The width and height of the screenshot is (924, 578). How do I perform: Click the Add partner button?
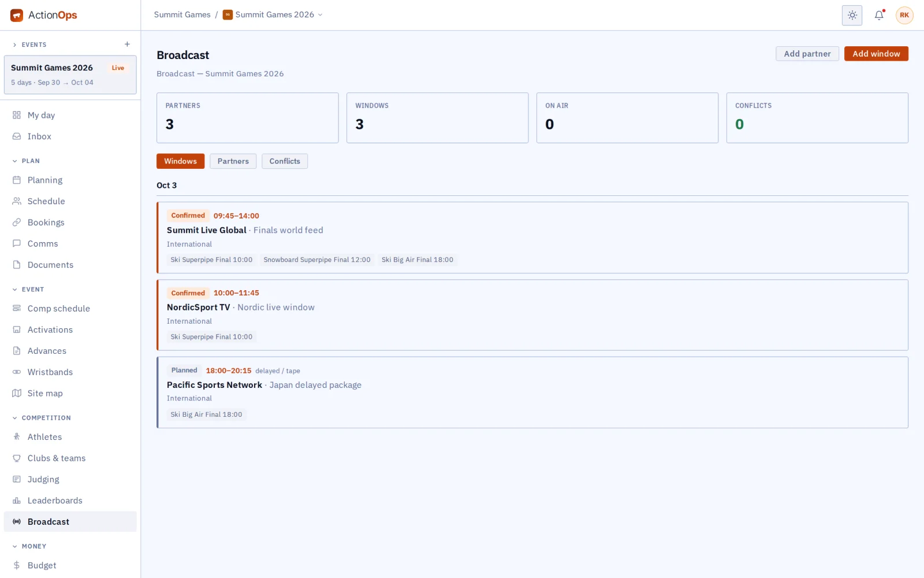click(807, 54)
